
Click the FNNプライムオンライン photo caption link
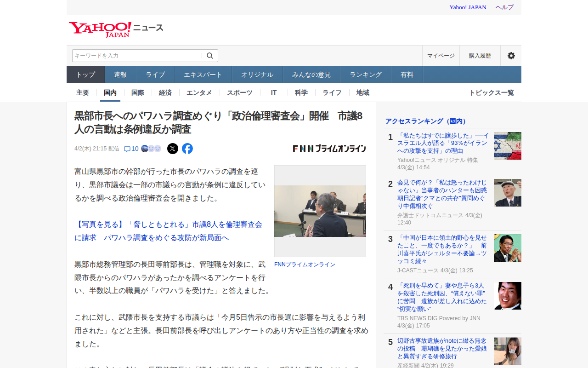pyautogui.click(x=305, y=264)
